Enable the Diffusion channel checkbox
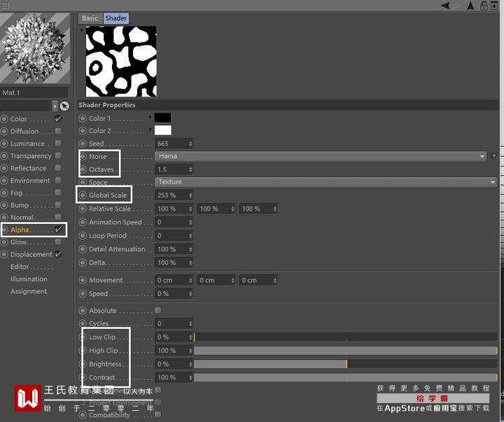504x422 pixels. point(58,131)
